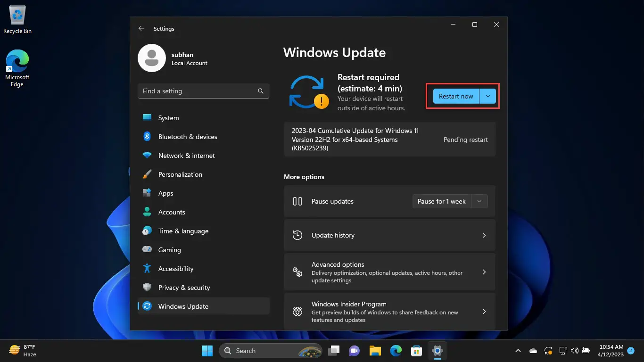Click the volume speaker tray icon

point(574,351)
